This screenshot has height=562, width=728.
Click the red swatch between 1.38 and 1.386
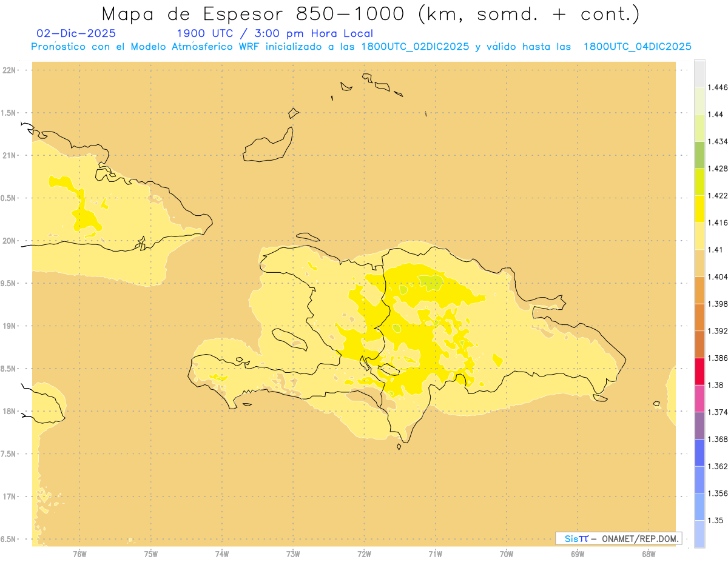[699, 372]
